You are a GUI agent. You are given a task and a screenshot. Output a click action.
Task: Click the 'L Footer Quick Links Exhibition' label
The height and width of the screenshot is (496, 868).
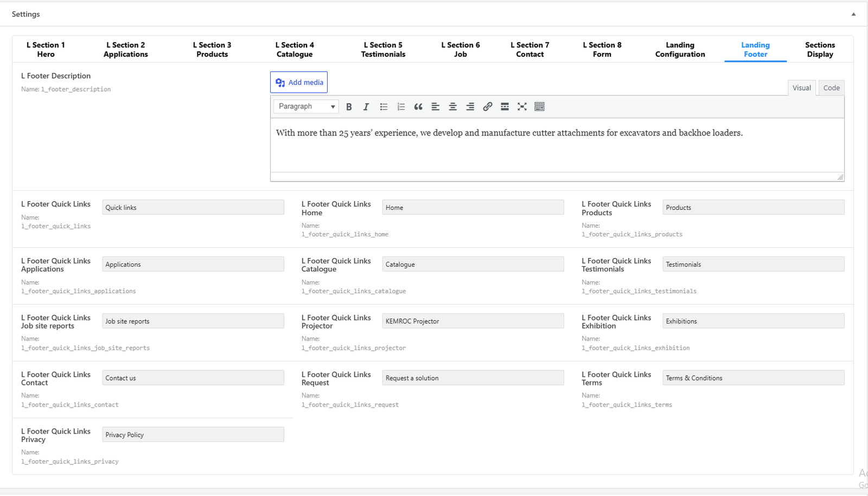[x=616, y=322]
